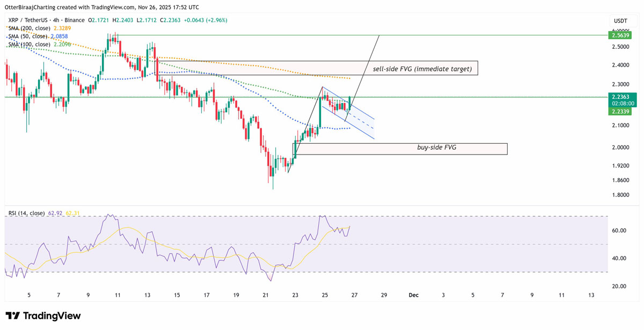Click the RSI 60.00 scale level

pyautogui.click(x=619, y=231)
